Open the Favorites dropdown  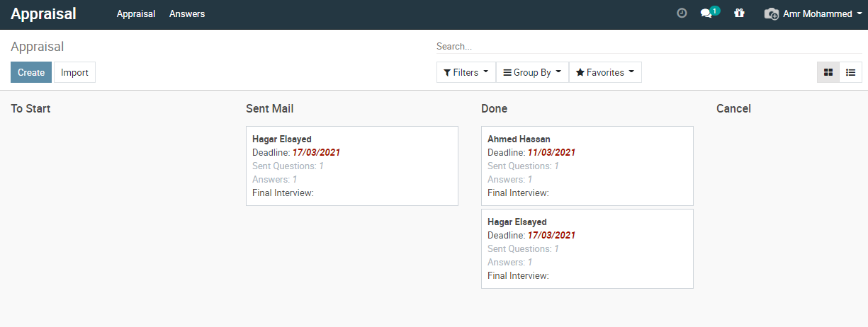pyautogui.click(x=605, y=72)
